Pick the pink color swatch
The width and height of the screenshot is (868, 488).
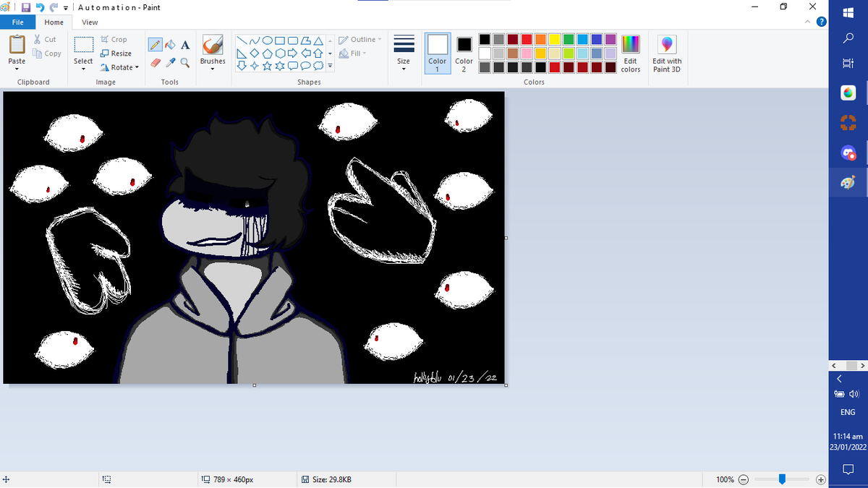[527, 53]
